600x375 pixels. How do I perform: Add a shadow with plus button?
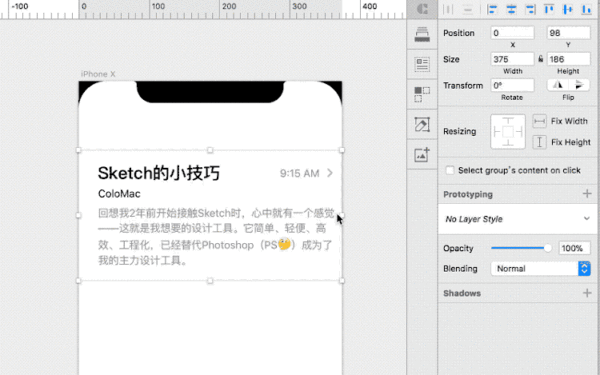click(x=587, y=293)
